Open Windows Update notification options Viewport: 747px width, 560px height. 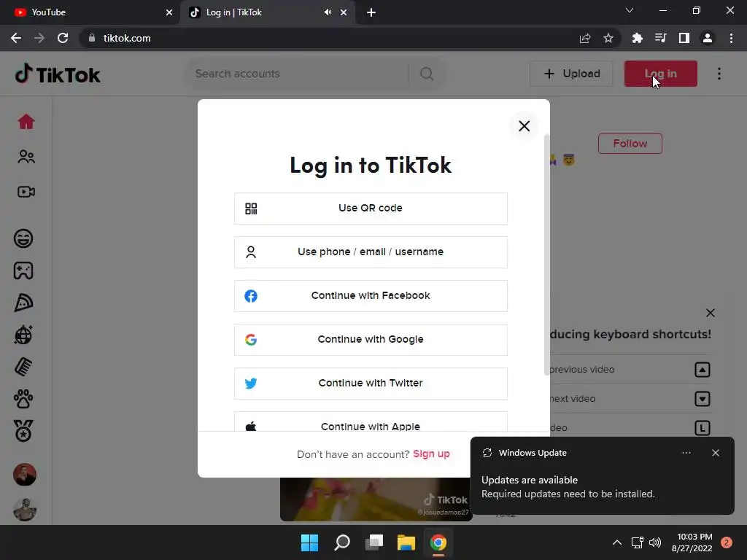click(x=686, y=453)
